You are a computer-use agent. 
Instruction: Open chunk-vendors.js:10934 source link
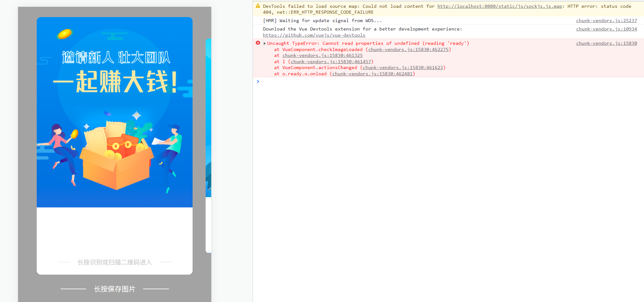tap(606, 29)
